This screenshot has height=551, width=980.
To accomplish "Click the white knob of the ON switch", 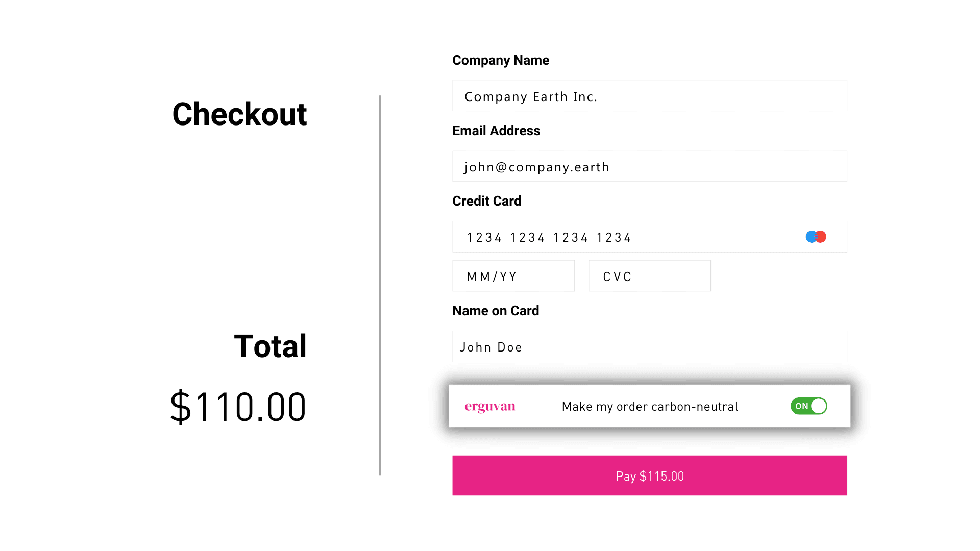I will pos(819,406).
